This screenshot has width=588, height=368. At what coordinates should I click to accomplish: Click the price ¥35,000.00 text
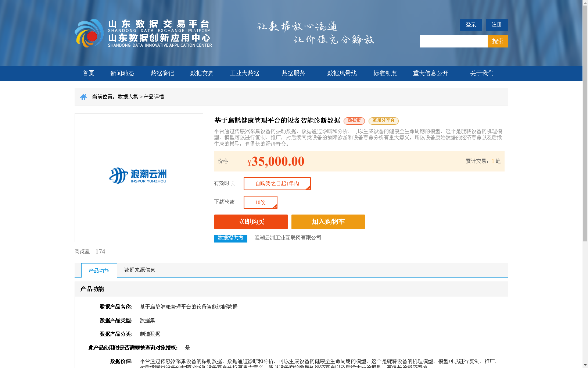pyautogui.click(x=276, y=162)
